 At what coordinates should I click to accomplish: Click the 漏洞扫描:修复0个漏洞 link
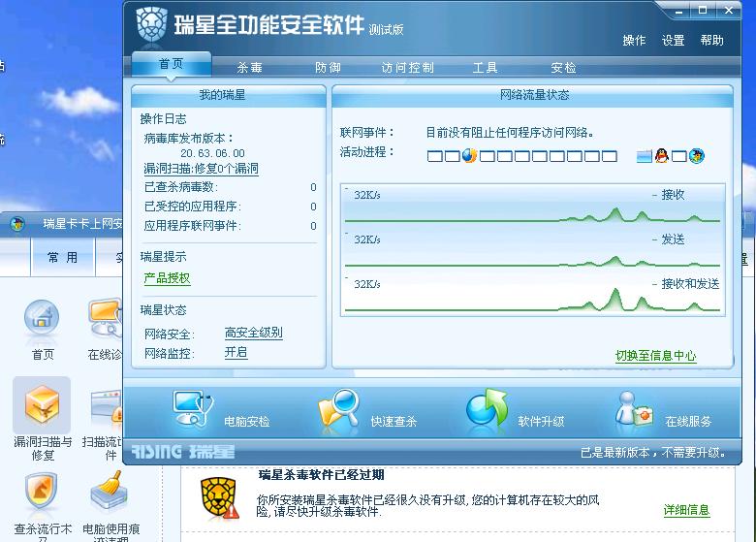[201, 169]
